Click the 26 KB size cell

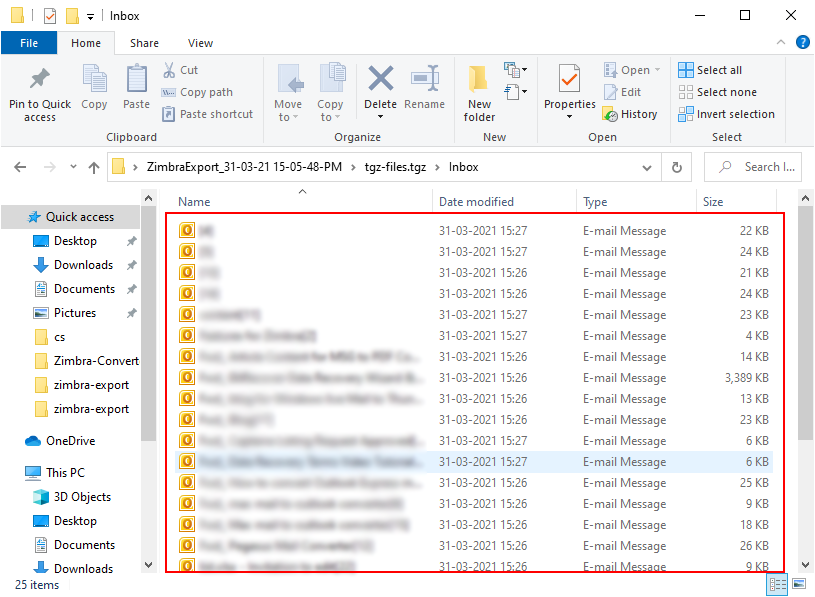(x=754, y=546)
